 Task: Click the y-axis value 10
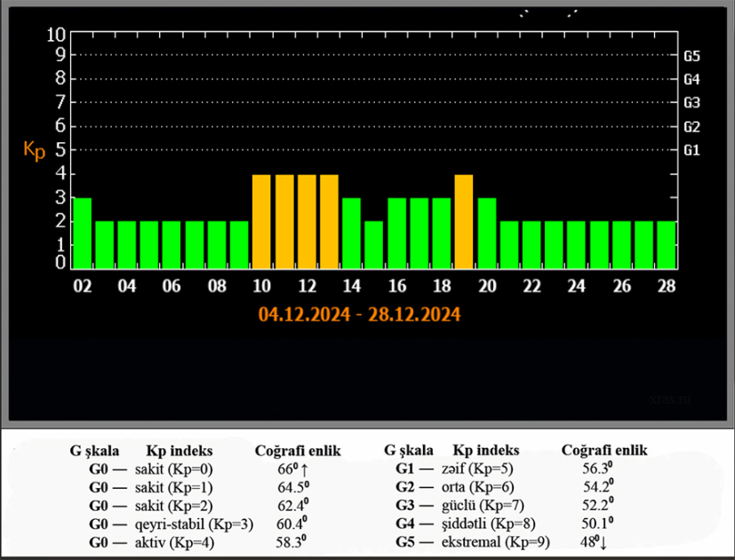pyautogui.click(x=56, y=35)
